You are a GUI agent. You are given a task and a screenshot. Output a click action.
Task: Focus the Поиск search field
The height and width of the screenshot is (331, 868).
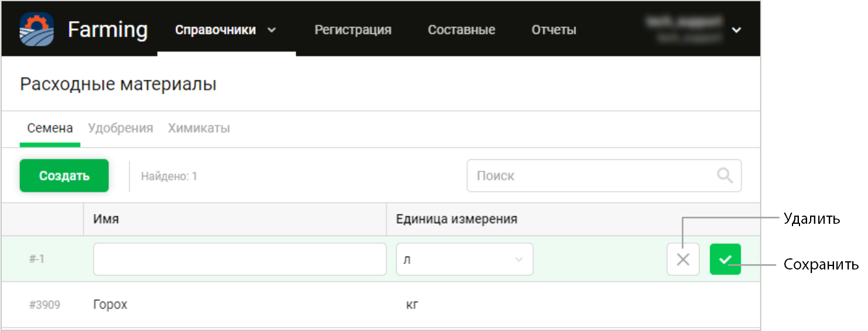[x=604, y=176]
